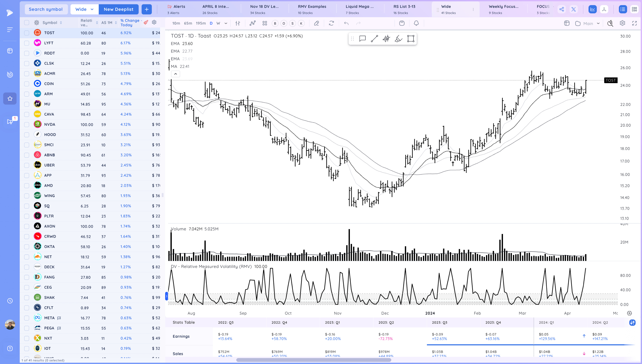Select the W weekly timeframe

(x=218, y=23)
